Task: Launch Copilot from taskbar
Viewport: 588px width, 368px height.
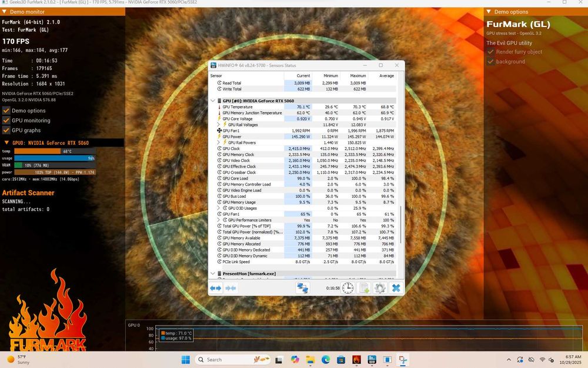Action: click(295, 360)
